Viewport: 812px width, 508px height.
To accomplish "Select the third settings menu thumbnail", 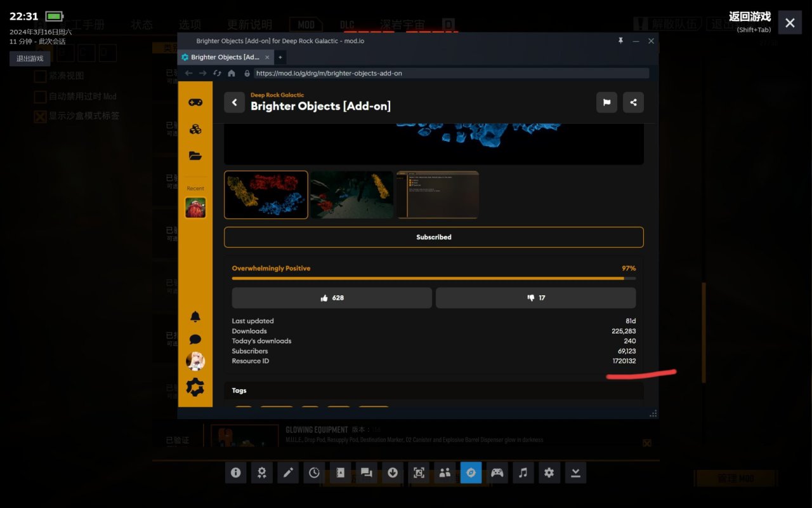I will (x=438, y=194).
